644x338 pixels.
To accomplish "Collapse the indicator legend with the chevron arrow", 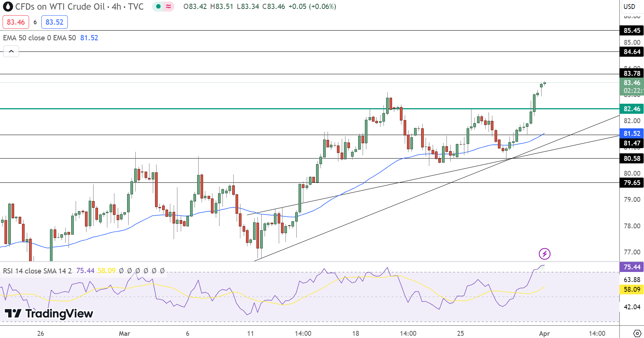I will click(x=11, y=51).
